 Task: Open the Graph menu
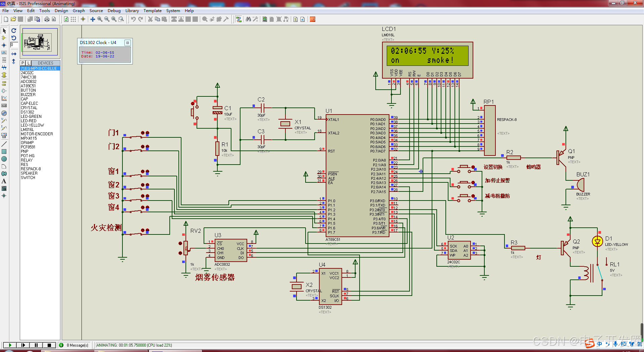click(x=79, y=11)
